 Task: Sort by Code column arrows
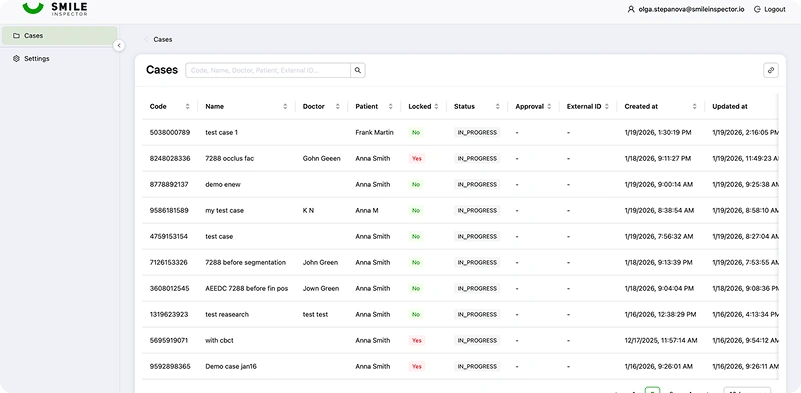coord(187,107)
